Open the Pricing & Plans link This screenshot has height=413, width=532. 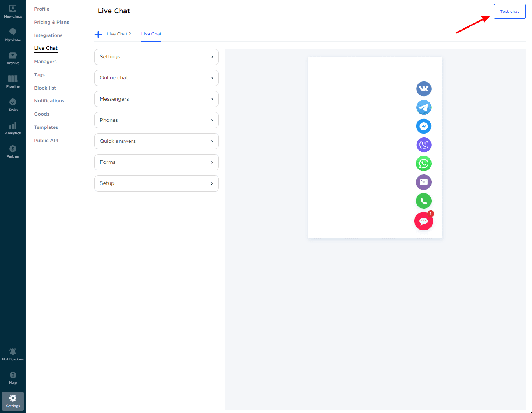point(51,22)
